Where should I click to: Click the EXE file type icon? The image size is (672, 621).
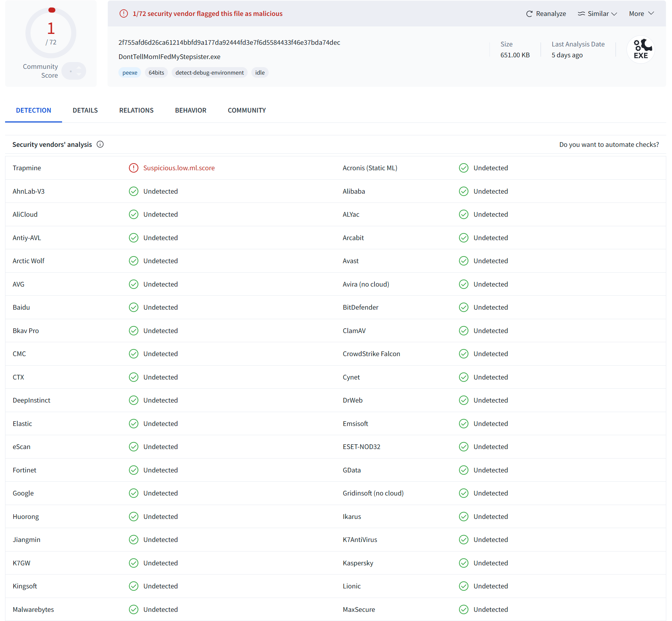pos(640,50)
